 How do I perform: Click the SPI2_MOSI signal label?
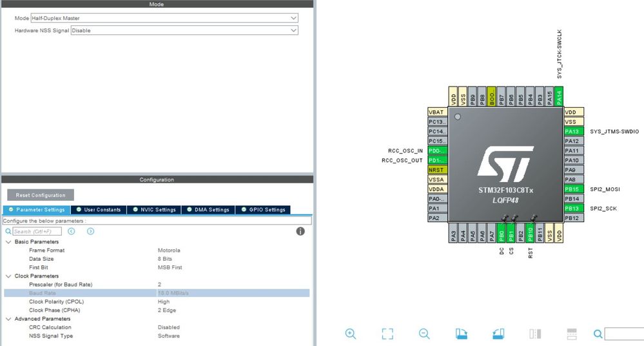[605, 189]
